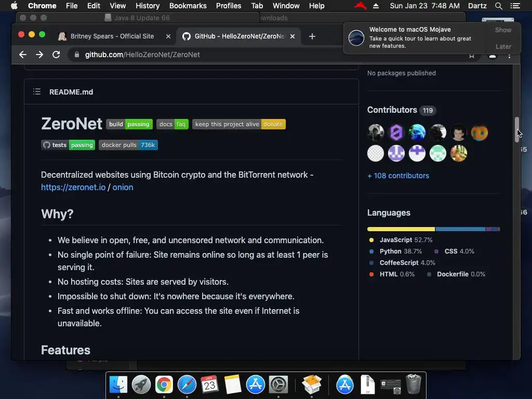Go forward to the next page

point(39,55)
